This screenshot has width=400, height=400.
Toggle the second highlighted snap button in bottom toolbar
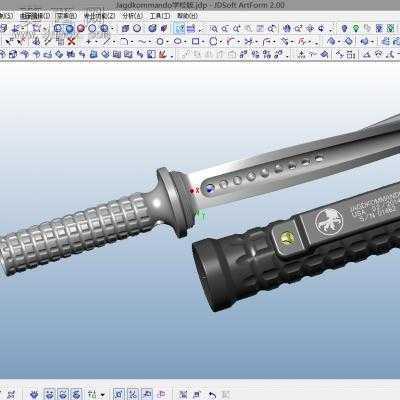click(x=63, y=395)
